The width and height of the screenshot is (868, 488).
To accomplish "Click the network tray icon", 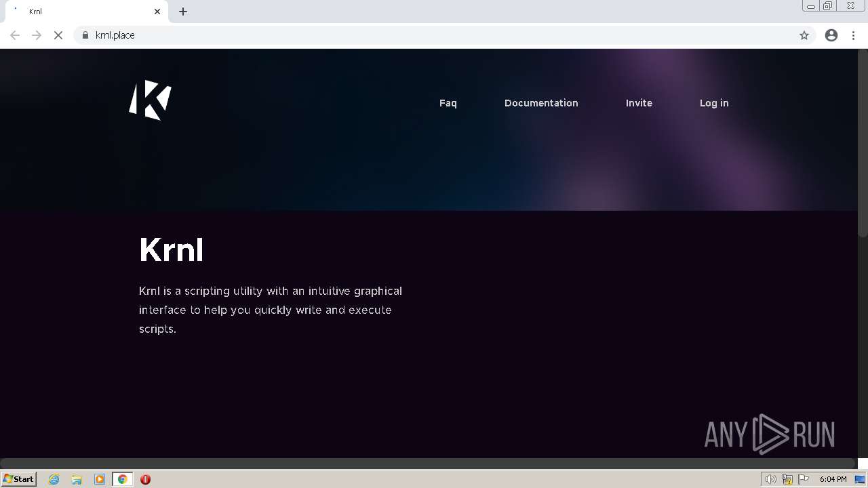I will click(x=787, y=479).
